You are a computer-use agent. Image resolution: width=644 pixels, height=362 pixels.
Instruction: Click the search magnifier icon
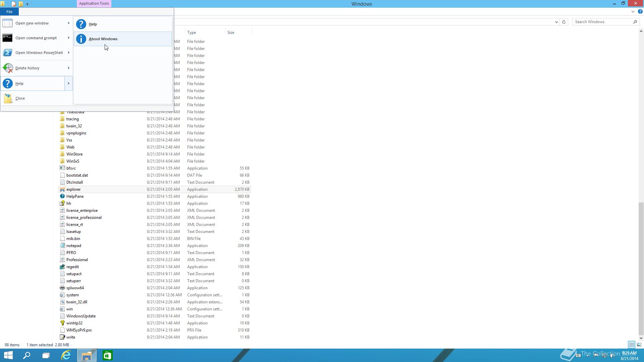(635, 22)
